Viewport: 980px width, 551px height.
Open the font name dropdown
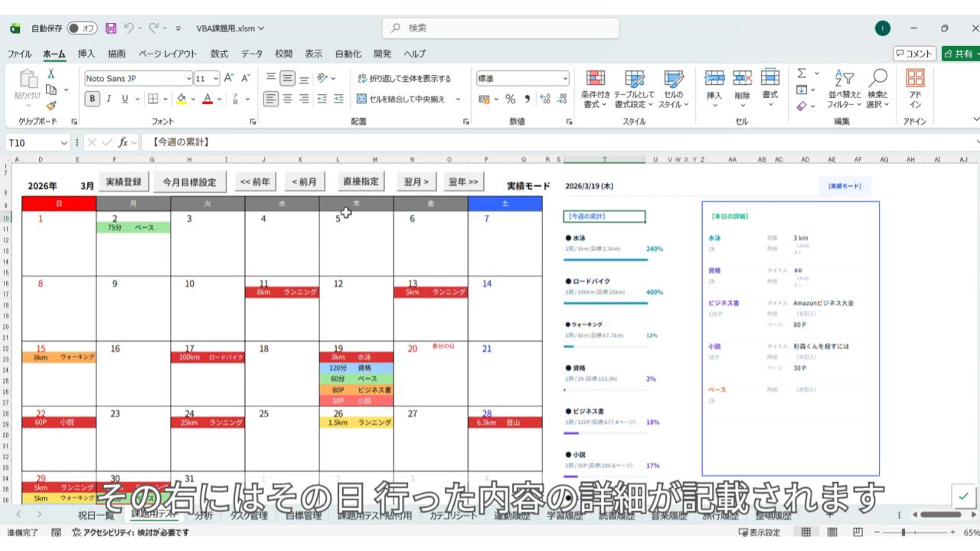[189, 78]
